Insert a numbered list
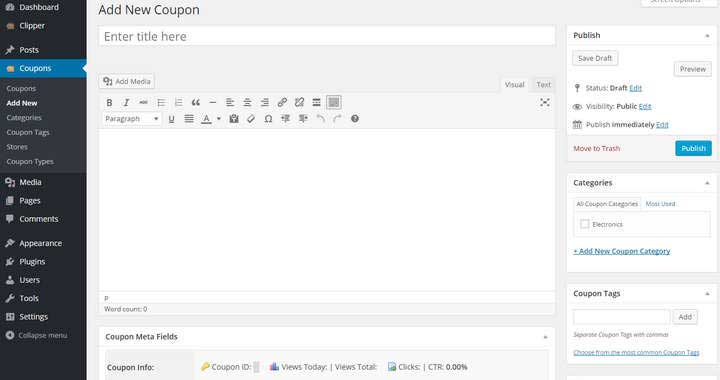The image size is (720, 380). point(179,102)
